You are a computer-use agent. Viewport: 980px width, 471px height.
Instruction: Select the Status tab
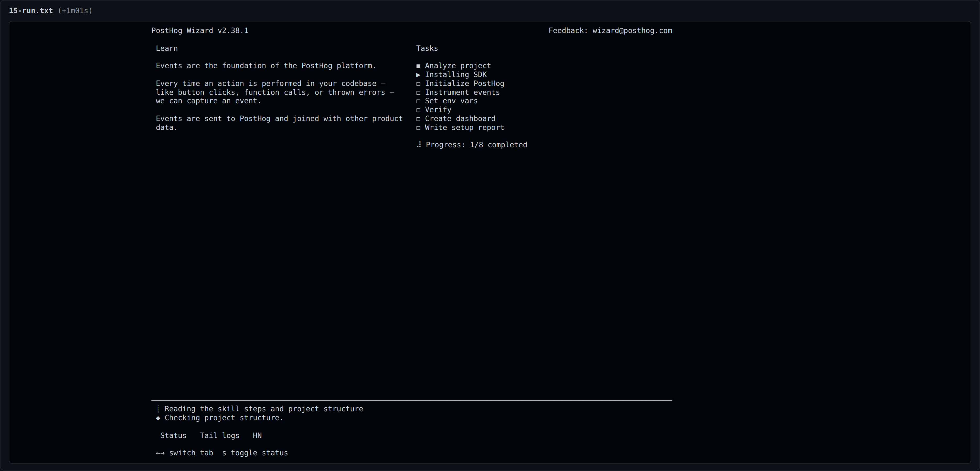173,435
